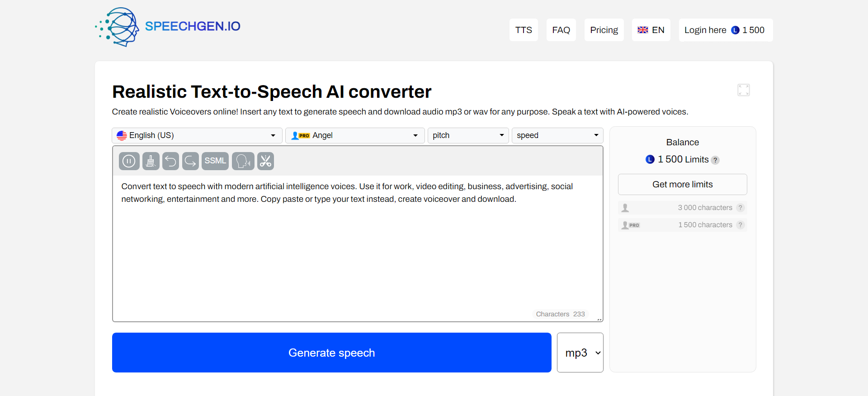Open the FAQ page
The width and height of the screenshot is (868, 396).
tap(561, 30)
